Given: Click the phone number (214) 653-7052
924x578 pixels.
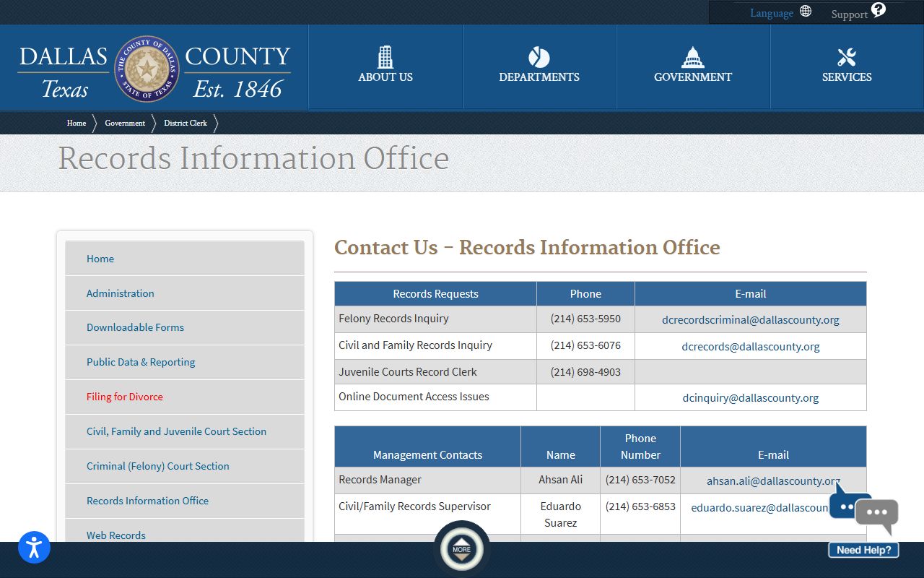Looking at the screenshot, I should [x=640, y=480].
